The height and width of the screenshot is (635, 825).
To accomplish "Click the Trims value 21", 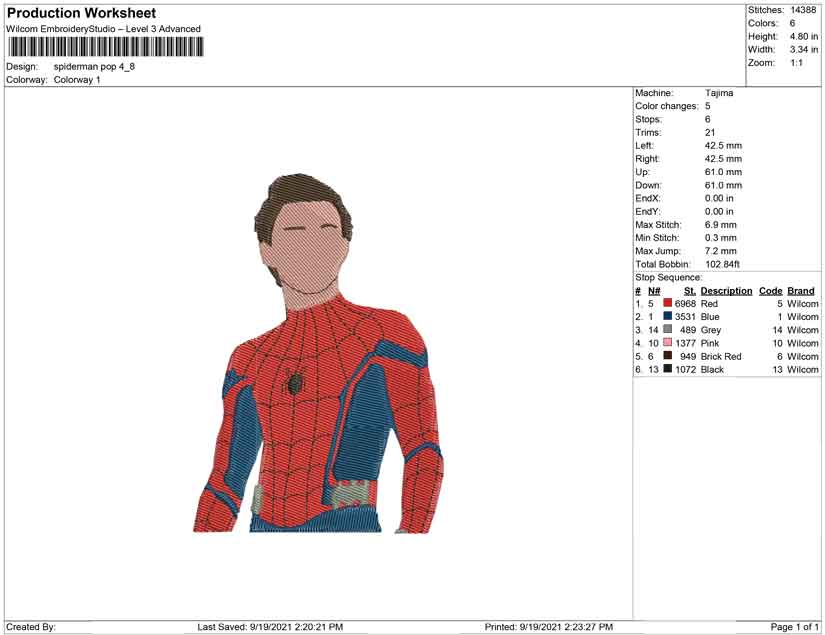I will tap(710, 133).
